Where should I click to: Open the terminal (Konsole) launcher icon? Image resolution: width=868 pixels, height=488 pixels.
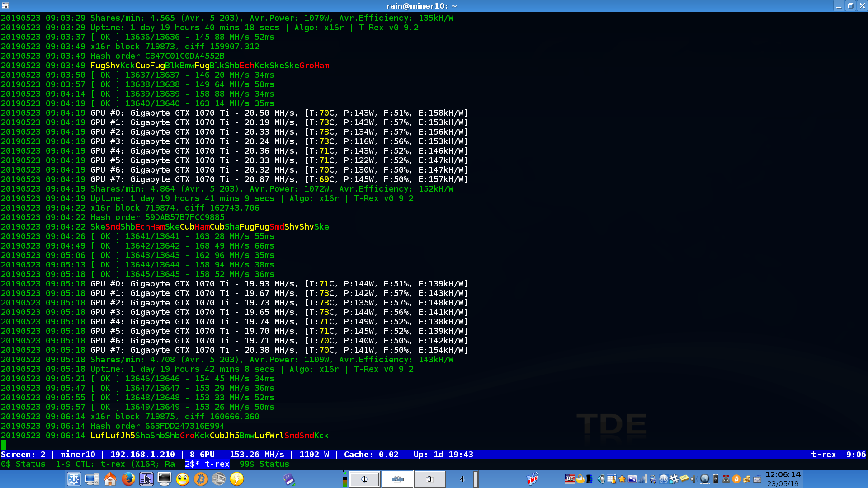(164, 479)
